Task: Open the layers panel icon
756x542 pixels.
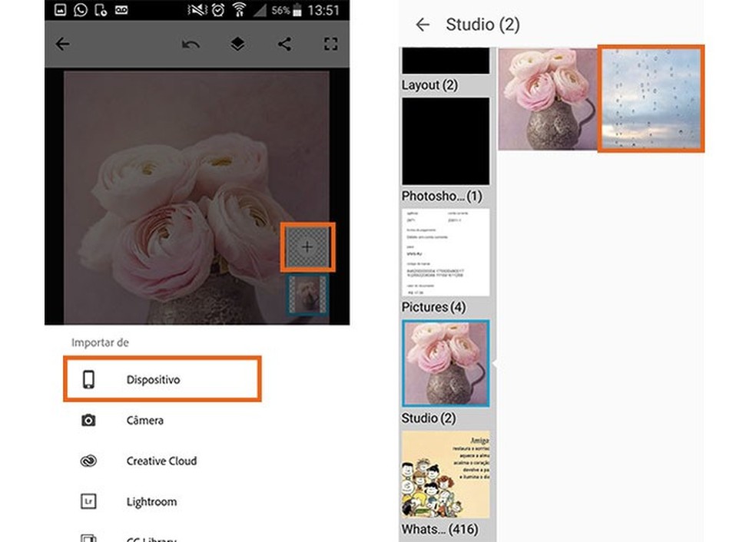Action: coord(237,45)
